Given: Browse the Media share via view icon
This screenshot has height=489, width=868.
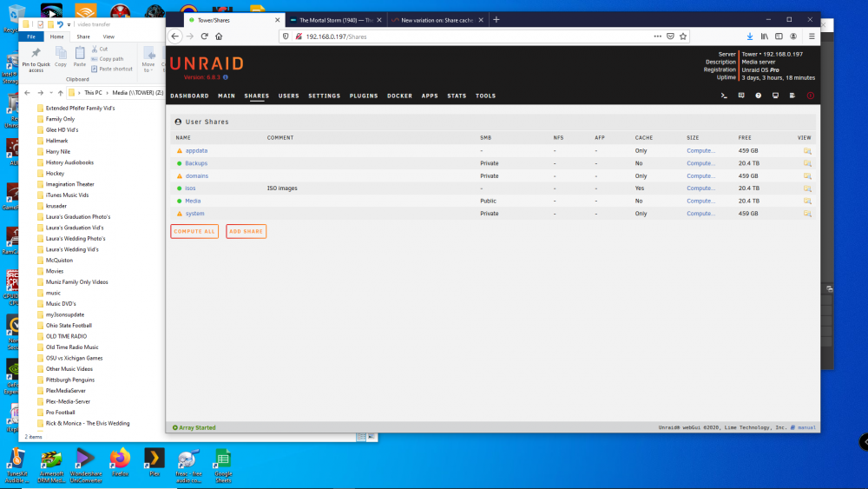Looking at the screenshot, I should 807,201.
